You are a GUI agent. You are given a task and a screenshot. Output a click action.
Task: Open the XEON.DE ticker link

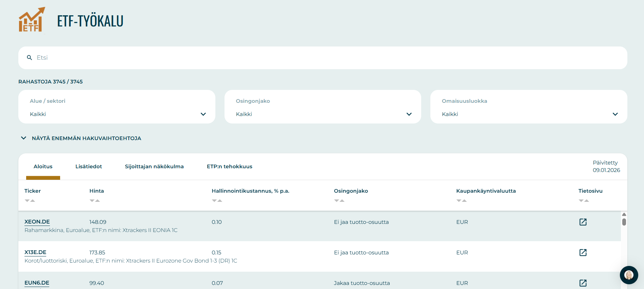(37, 222)
